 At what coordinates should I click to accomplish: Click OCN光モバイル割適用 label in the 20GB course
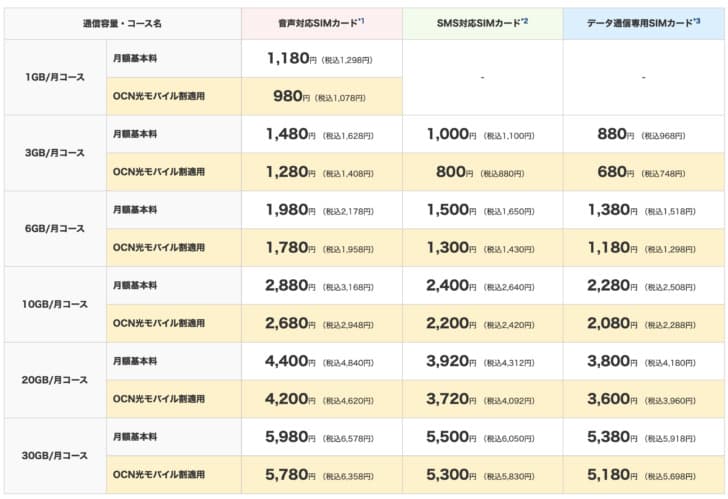click(x=159, y=399)
